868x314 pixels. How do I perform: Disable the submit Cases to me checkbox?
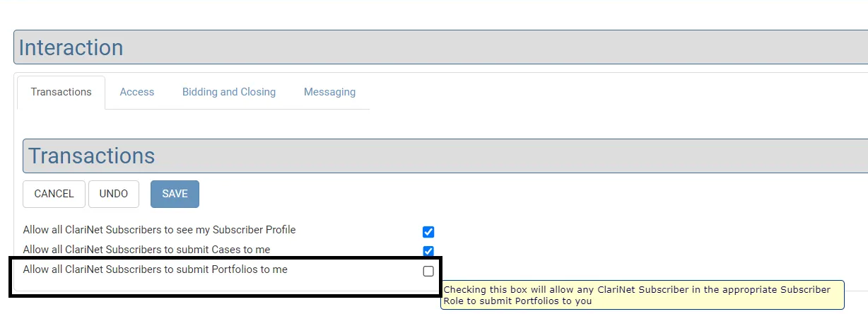(x=428, y=251)
